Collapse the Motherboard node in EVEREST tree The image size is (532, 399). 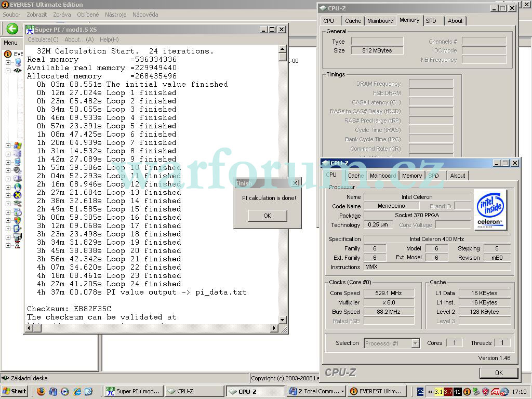click(8, 71)
